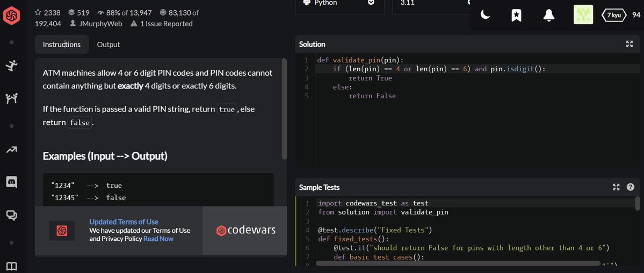Click the 'return False' code line
644x273 pixels.
click(372, 96)
